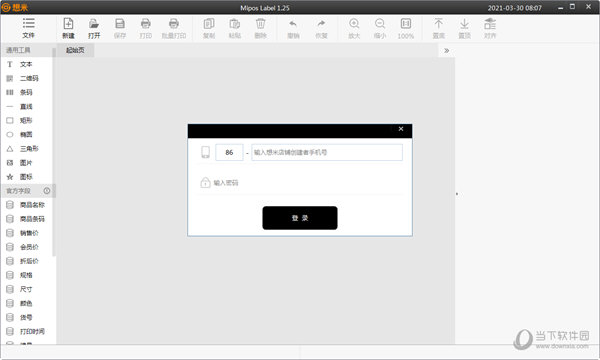The image size is (600, 360).
Task: Select the 尺寸 field
Action: tap(27, 289)
